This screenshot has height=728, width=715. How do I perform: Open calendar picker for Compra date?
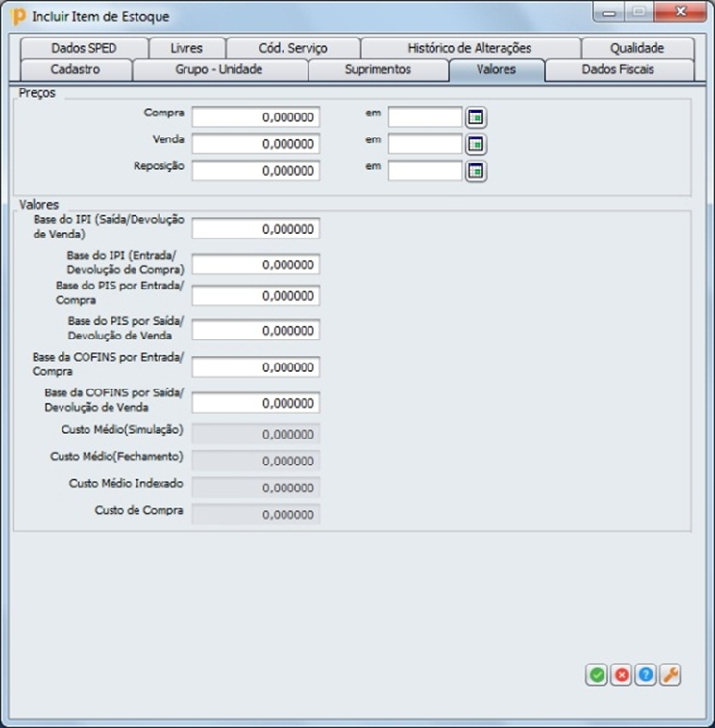[476, 117]
